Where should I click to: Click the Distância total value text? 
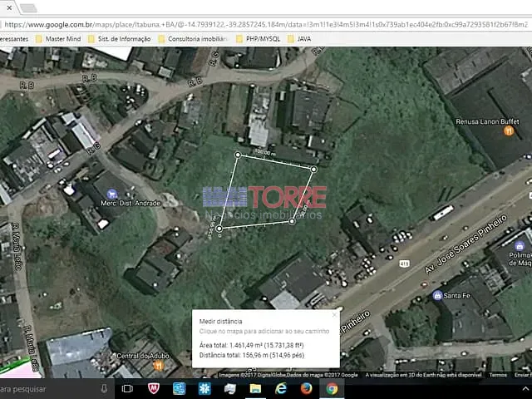pos(252,355)
